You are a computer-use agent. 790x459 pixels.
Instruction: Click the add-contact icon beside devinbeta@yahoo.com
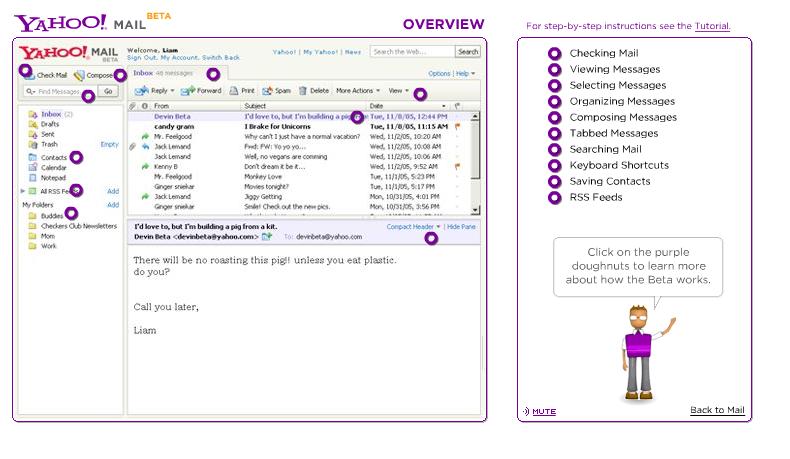267,237
